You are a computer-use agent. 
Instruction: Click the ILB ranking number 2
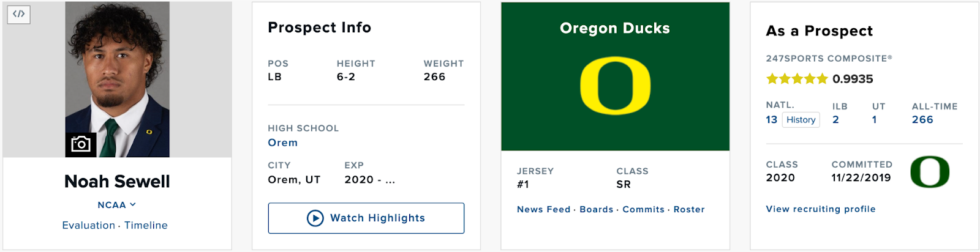tap(835, 120)
